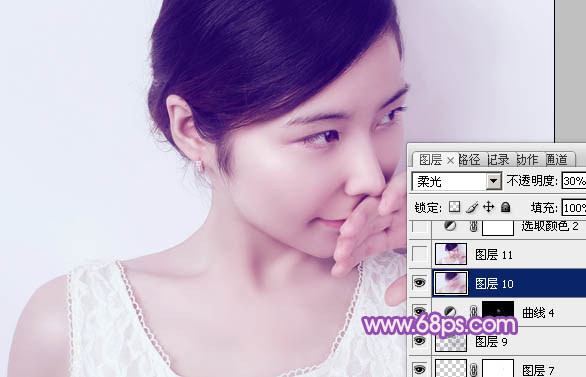Click the 不透明度 opacity value field
The image size is (586, 377).
point(574,181)
